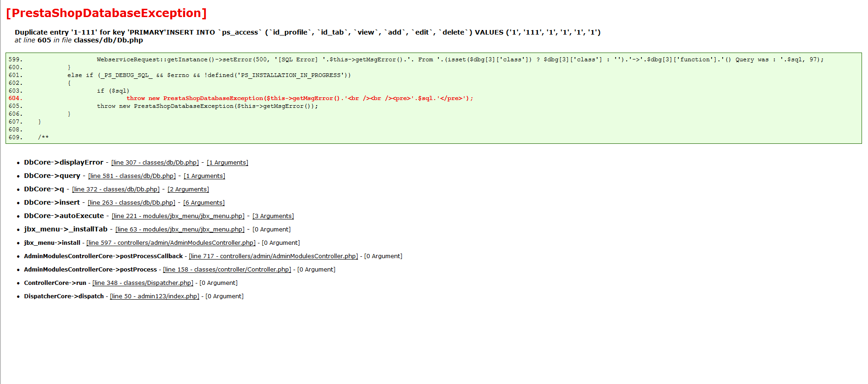
Task: Click '[0 Argument]' on the ControllerCore->run row
Action: point(218,283)
